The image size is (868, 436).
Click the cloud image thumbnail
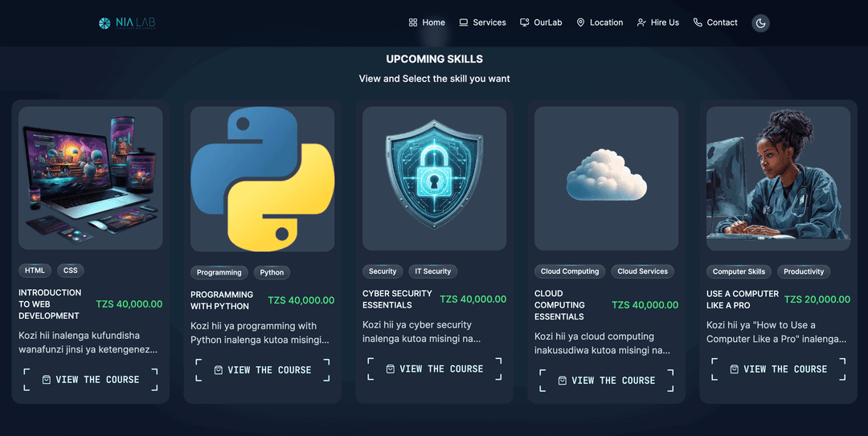click(606, 179)
